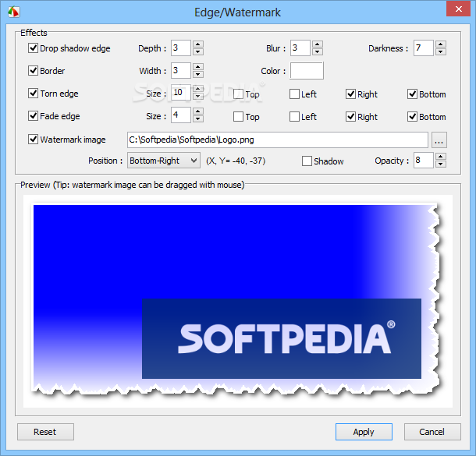This screenshot has width=476, height=456.
Task: Increase Fade edge Size up arrow
Action: pos(198,111)
